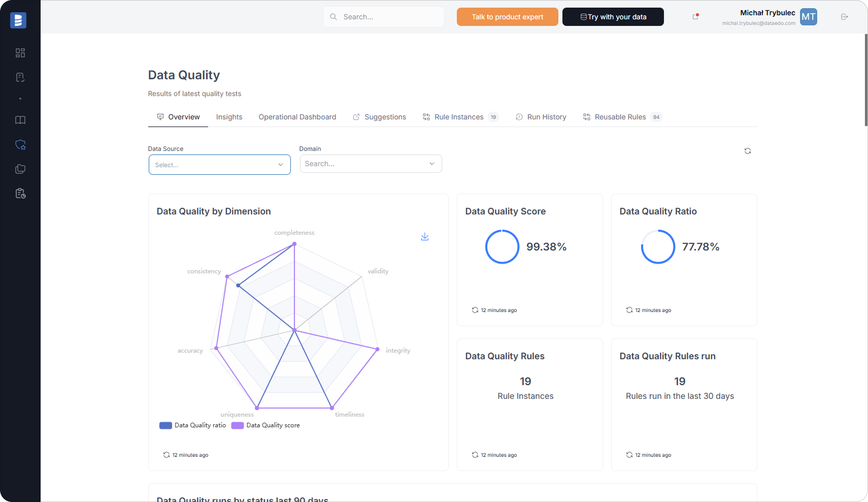Select the stacked folders icon in sidebar

[x=20, y=169]
